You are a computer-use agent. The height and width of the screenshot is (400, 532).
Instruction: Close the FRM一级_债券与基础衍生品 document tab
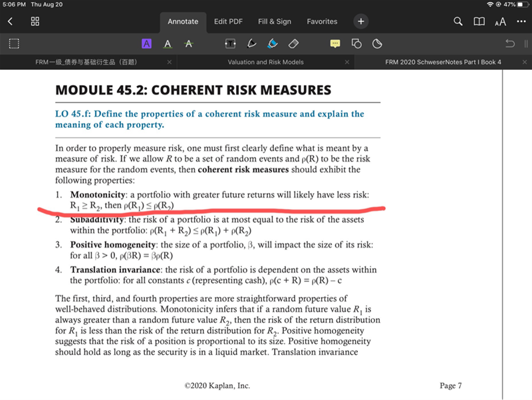[x=170, y=62]
